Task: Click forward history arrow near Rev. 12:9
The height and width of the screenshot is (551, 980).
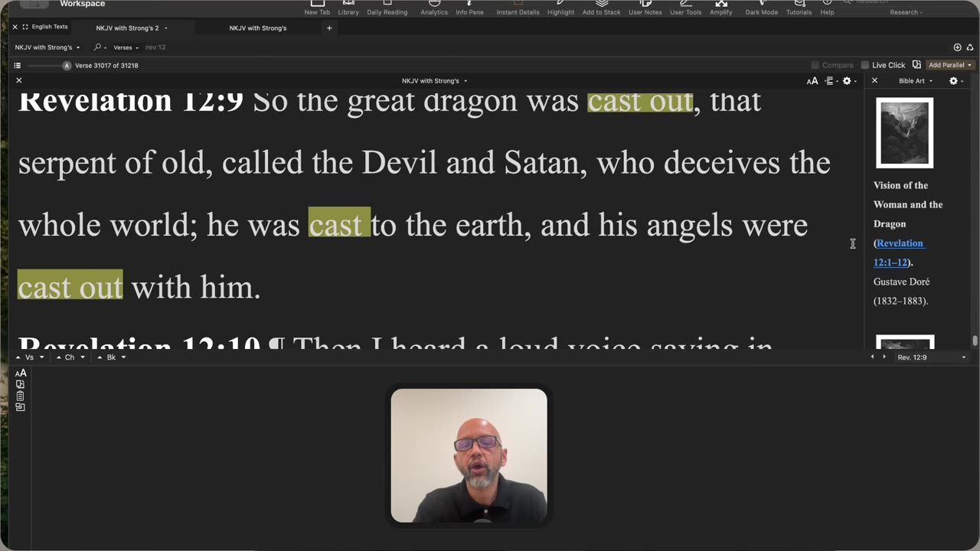Action: pos(884,357)
